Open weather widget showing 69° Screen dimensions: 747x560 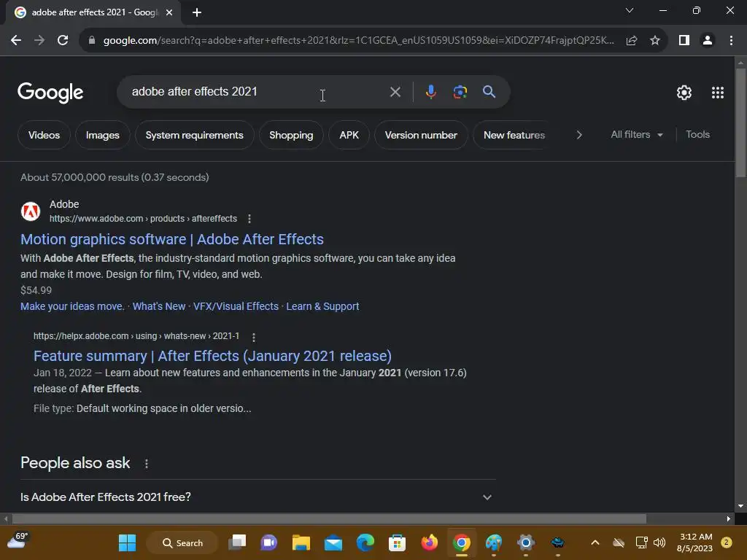pos(18,542)
